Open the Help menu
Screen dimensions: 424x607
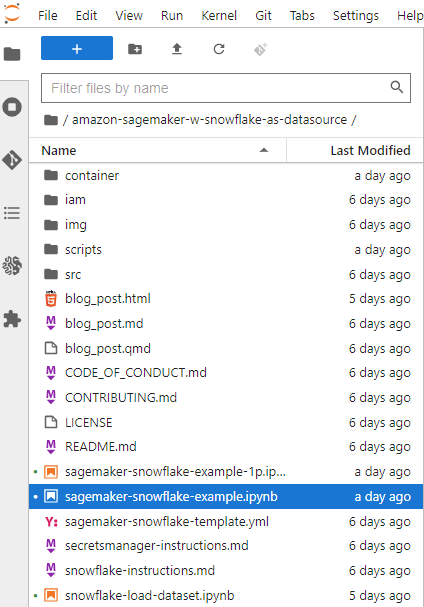pyautogui.click(x=410, y=15)
